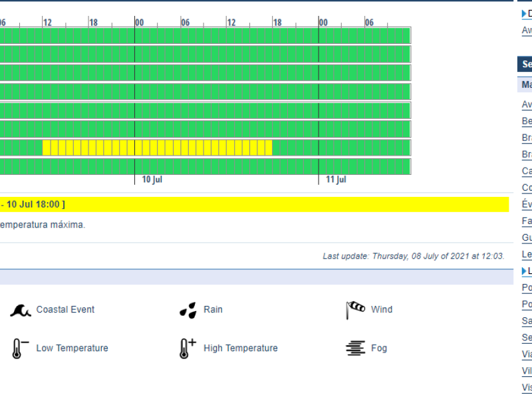Viewport: 532px width, 399px height.
Task: Click the High Temperature thermometer icon
Action: (x=188, y=348)
